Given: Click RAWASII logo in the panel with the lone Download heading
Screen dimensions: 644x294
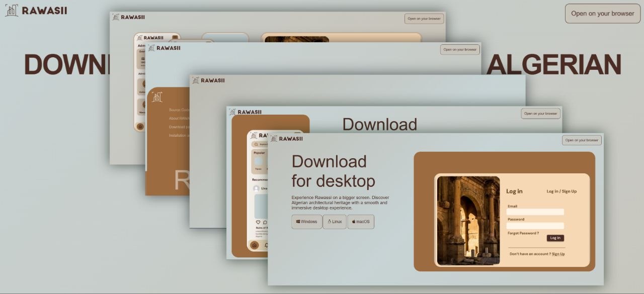Looking at the screenshot, I should [246, 112].
